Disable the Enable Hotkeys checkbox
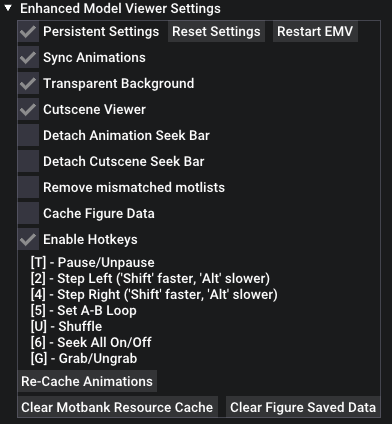This screenshot has height=424, width=392. click(x=28, y=240)
